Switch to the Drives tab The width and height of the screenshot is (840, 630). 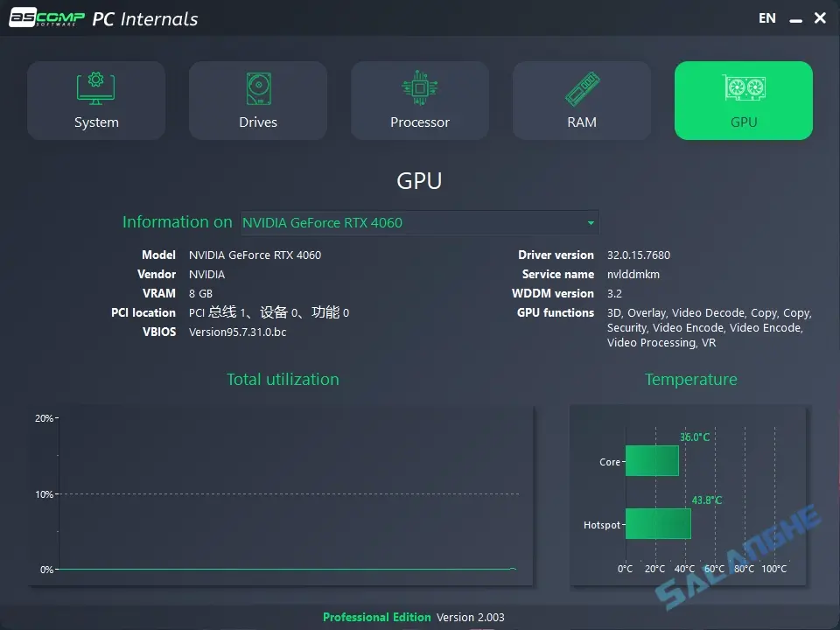click(x=258, y=99)
